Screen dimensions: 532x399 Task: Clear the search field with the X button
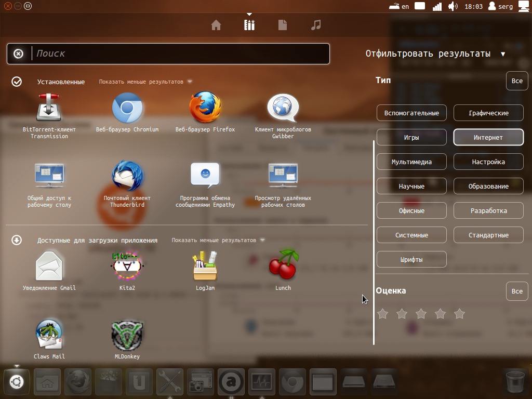[18, 54]
